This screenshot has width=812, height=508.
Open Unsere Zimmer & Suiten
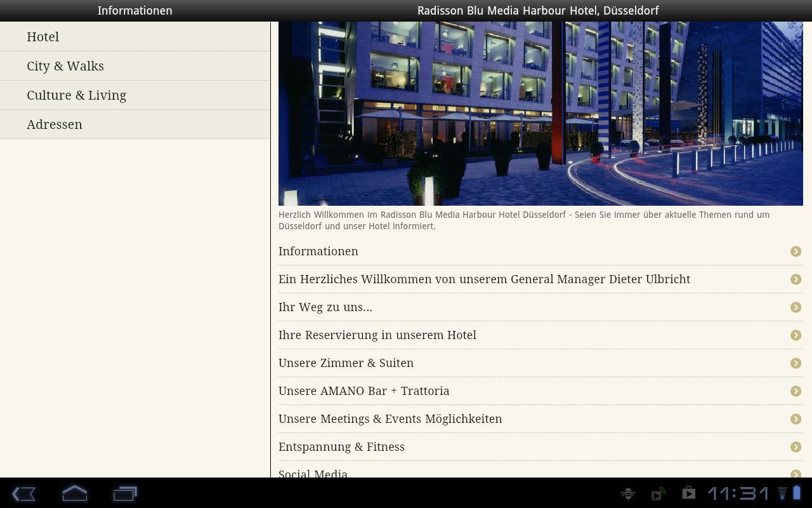[x=540, y=363]
